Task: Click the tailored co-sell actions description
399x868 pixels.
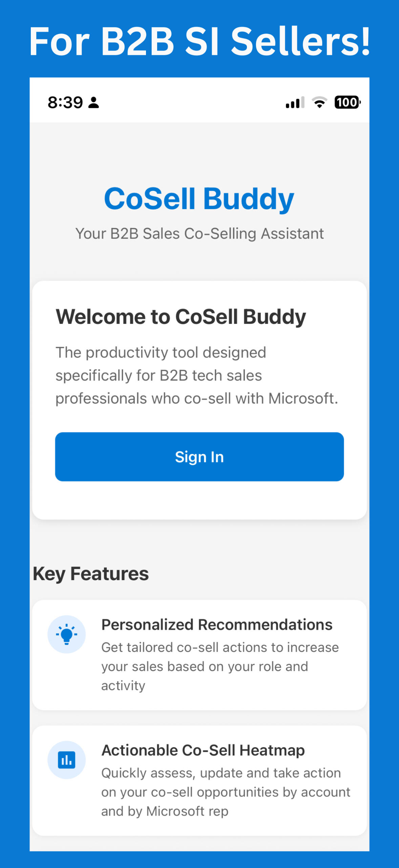Action: pos(220,666)
